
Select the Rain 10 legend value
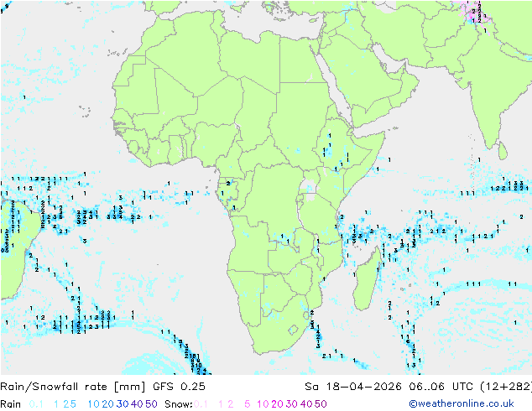(x=94, y=404)
